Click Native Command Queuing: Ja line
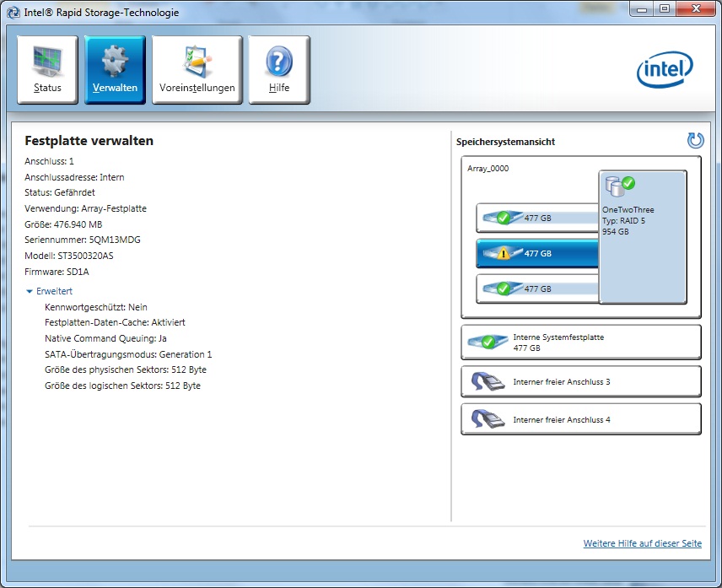 106,338
